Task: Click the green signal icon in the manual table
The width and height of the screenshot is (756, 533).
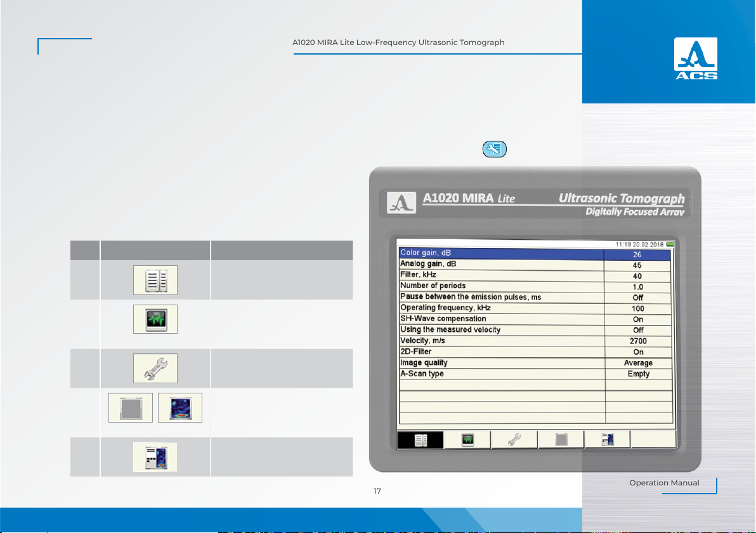Action: pos(155,319)
